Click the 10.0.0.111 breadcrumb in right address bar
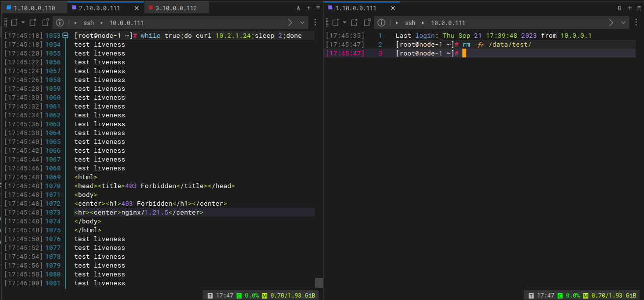 click(x=448, y=23)
